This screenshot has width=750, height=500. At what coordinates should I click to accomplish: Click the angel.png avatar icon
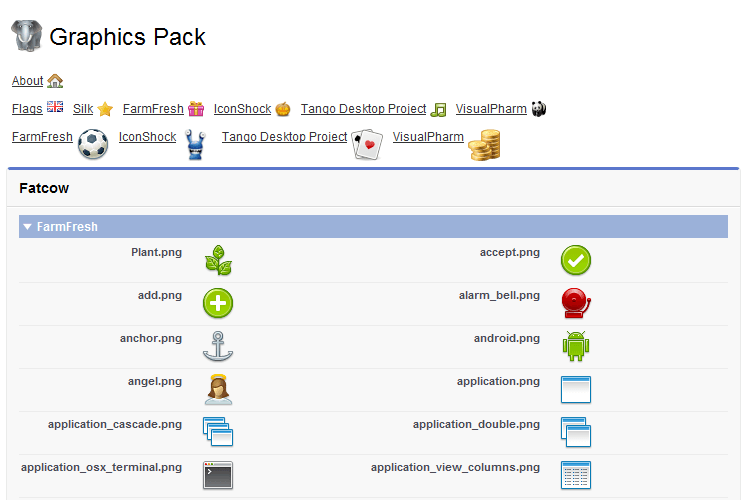pos(218,388)
